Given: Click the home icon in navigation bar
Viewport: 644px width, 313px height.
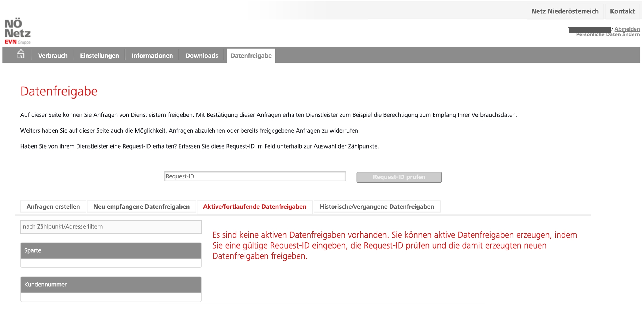Looking at the screenshot, I should [21, 54].
